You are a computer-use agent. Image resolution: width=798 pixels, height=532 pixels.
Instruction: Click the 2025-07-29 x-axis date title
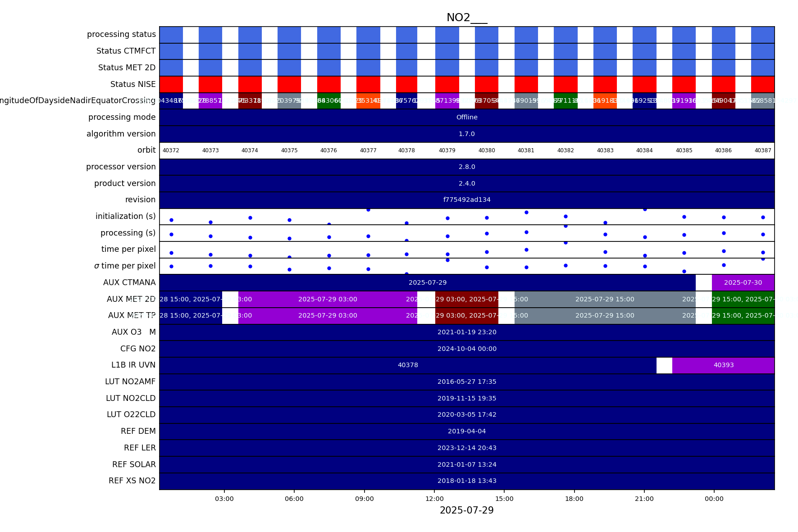466,510
